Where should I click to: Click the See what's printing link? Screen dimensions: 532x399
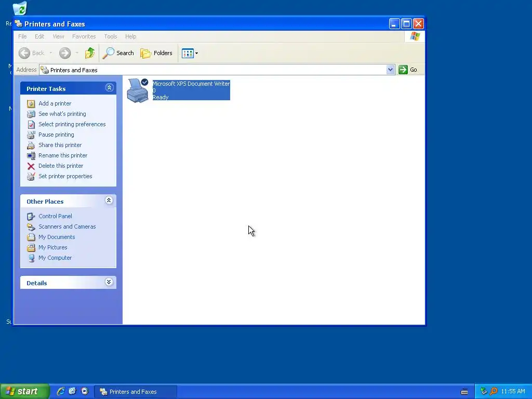tap(62, 114)
